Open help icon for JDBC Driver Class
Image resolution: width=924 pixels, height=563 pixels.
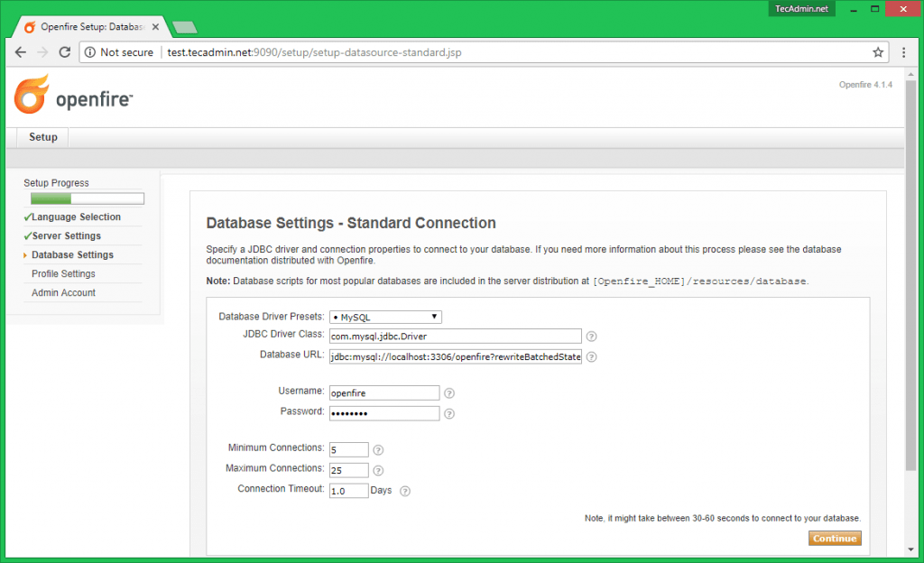point(592,337)
